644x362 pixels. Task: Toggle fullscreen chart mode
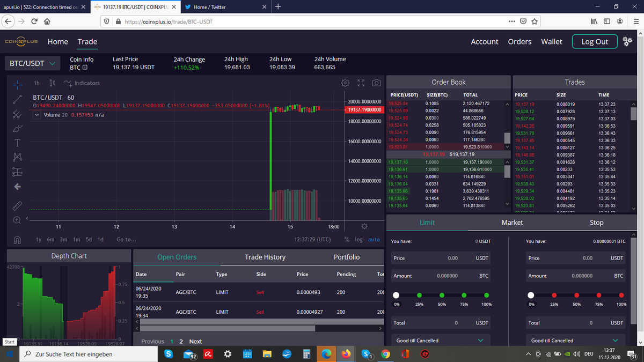361,83
